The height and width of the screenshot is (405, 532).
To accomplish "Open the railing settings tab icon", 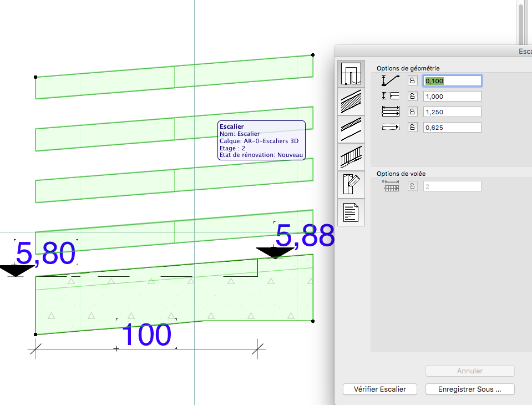I will click(x=351, y=157).
